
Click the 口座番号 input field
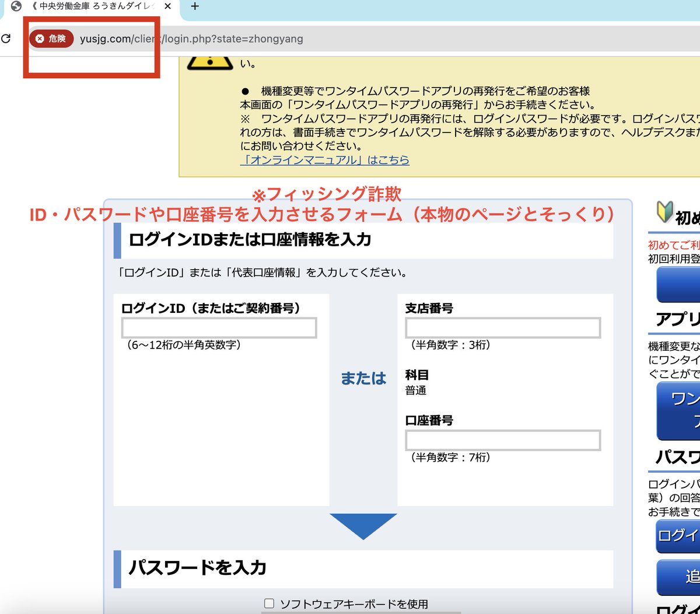[x=503, y=440]
